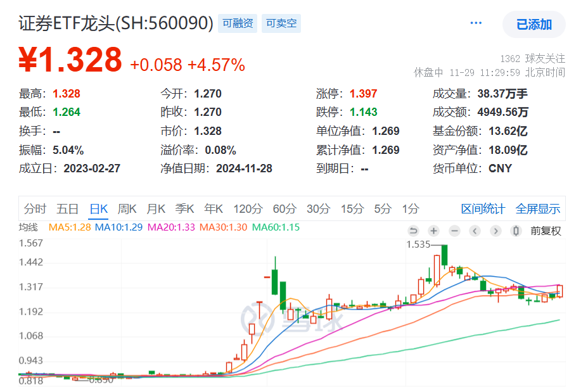Move chart to later dates with right chevron
Screen dimensions: 588x387
[x=495, y=231]
